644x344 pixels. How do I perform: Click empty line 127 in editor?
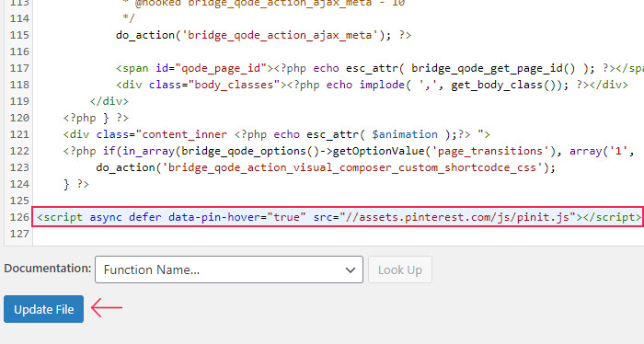[x=339, y=234]
